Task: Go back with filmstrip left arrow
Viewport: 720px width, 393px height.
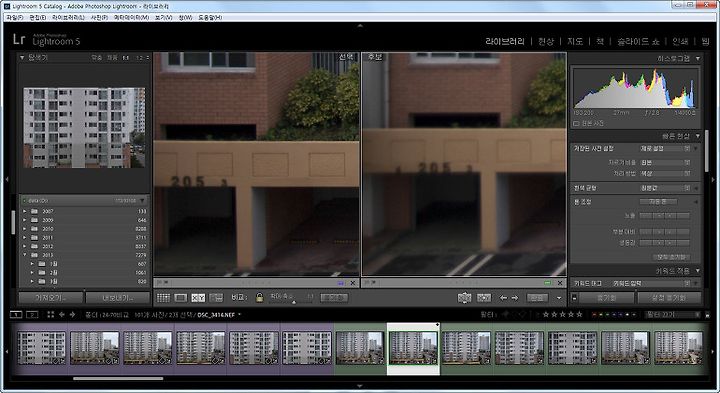Action: point(62,314)
